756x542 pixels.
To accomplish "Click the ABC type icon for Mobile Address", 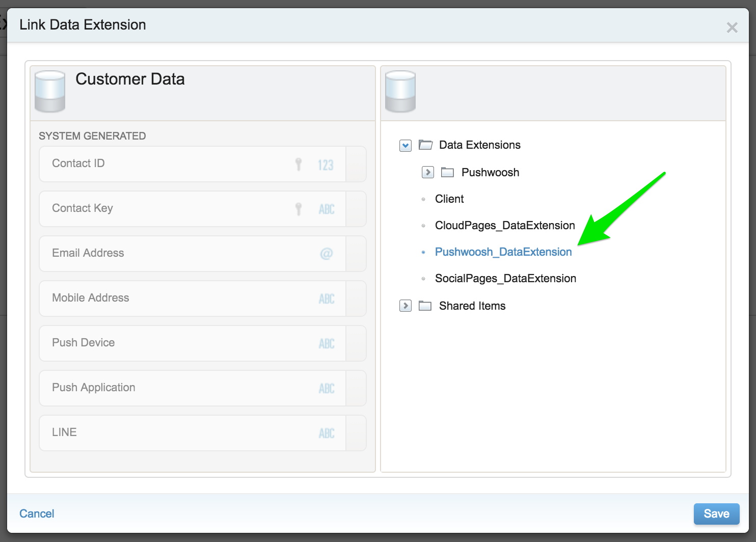I will tap(327, 299).
